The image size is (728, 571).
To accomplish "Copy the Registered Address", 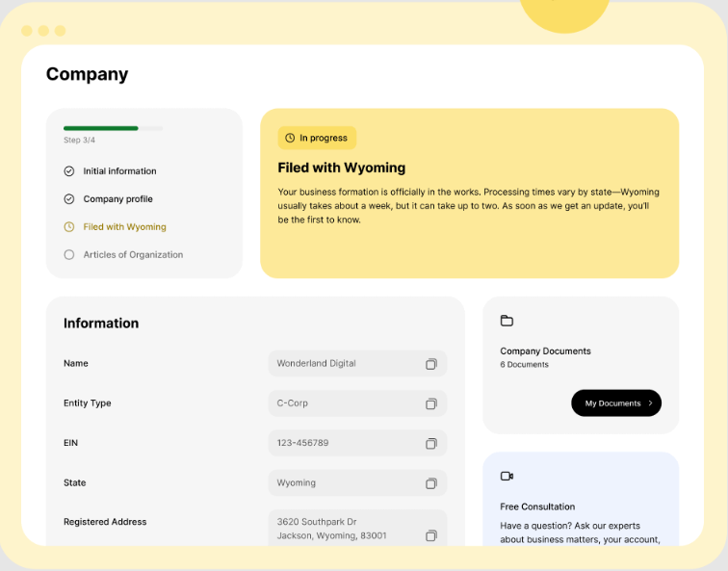I will pyautogui.click(x=431, y=535).
